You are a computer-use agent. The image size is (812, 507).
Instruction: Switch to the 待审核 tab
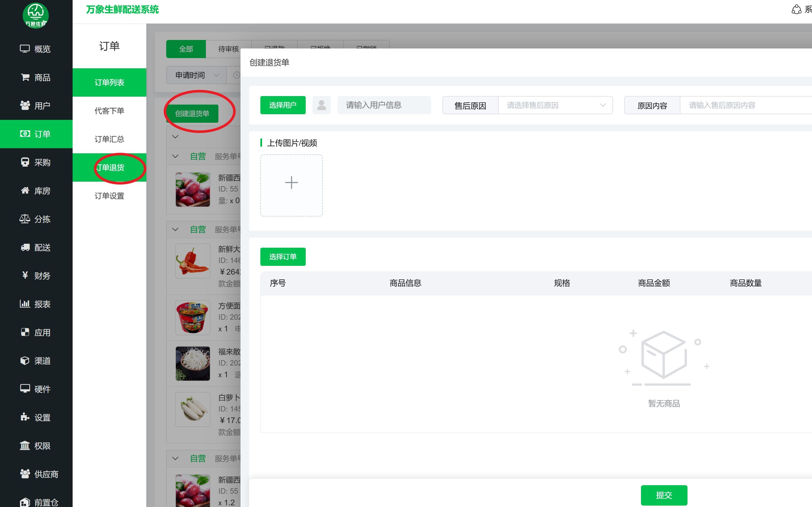pos(229,49)
